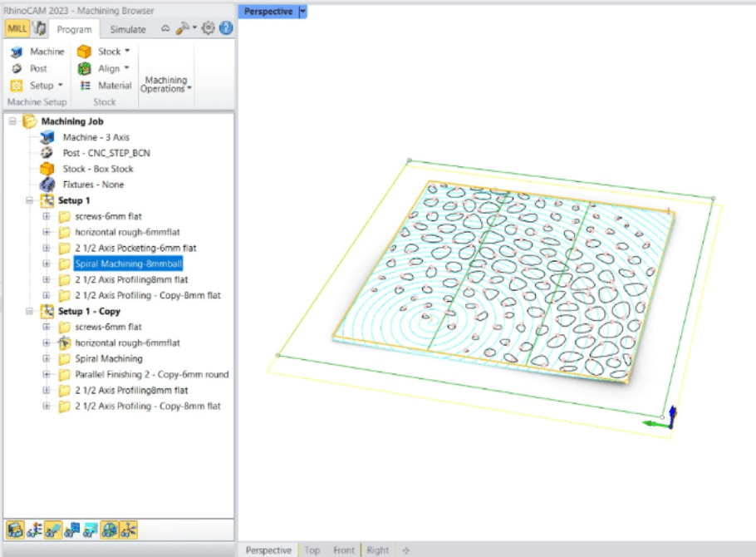Open preferences via the gear icon

click(208, 28)
